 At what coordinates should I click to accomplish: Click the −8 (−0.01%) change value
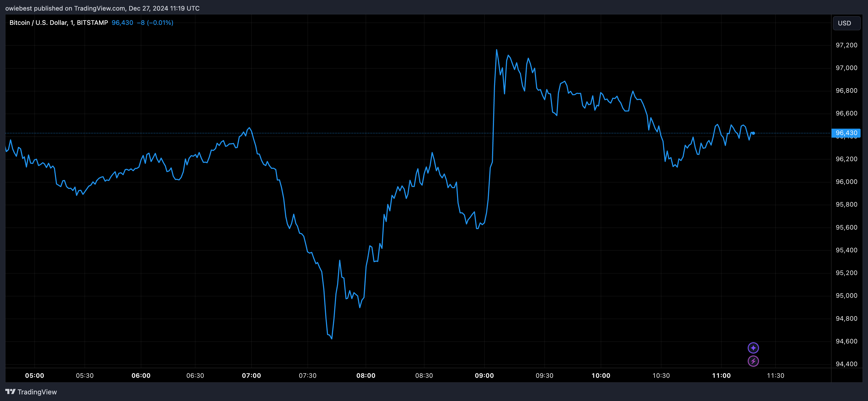tap(155, 22)
